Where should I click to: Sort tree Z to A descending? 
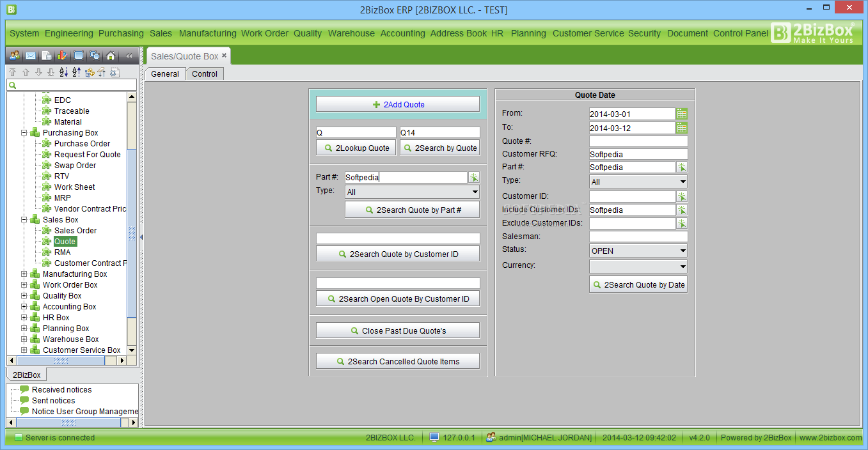tap(76, 72)
